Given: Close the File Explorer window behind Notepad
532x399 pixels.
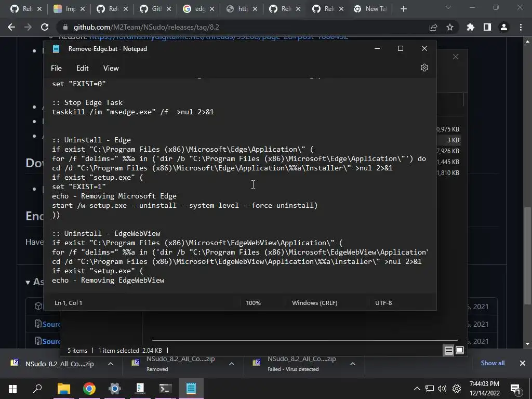Looking at the screenshot, I should (455, 57).
